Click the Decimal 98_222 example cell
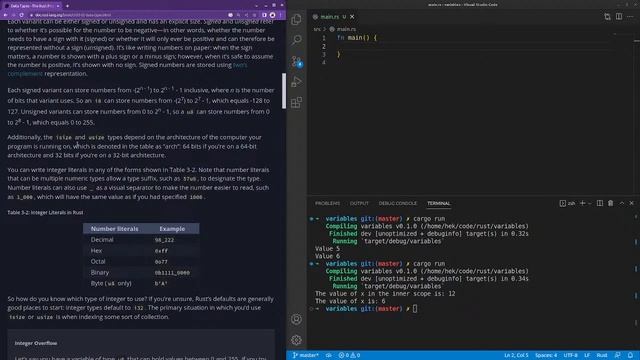The image size is (640, 360). (x=164, y=240)
